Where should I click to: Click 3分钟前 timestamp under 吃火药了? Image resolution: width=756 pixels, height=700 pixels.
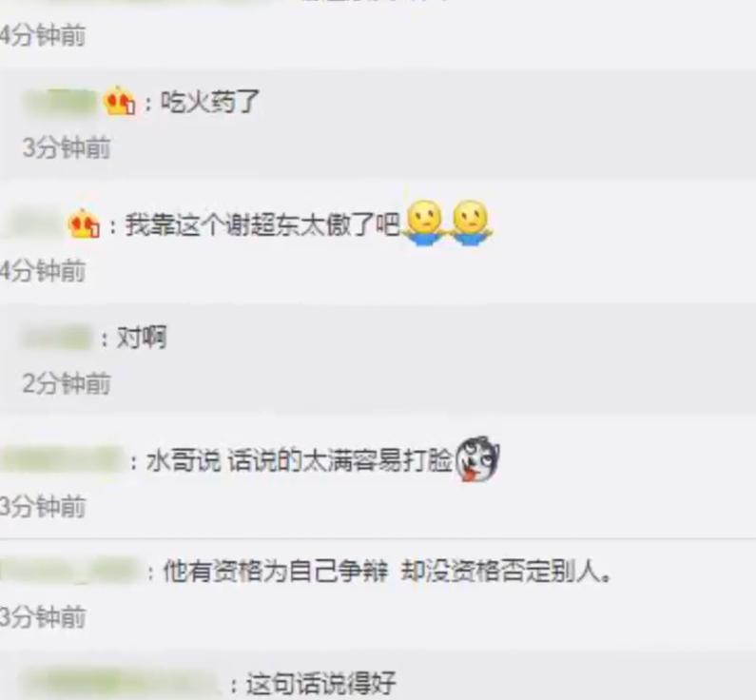67,147
